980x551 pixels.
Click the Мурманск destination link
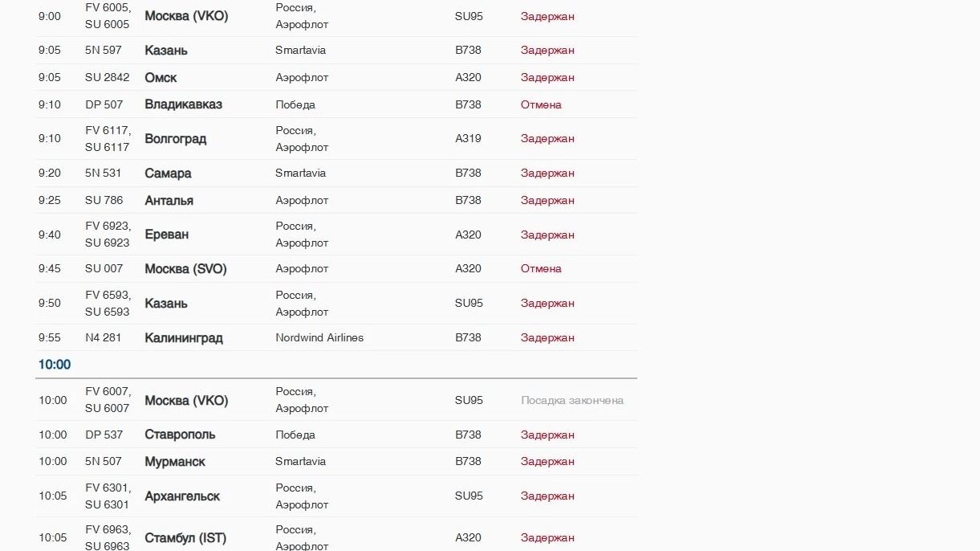(174, 462)
